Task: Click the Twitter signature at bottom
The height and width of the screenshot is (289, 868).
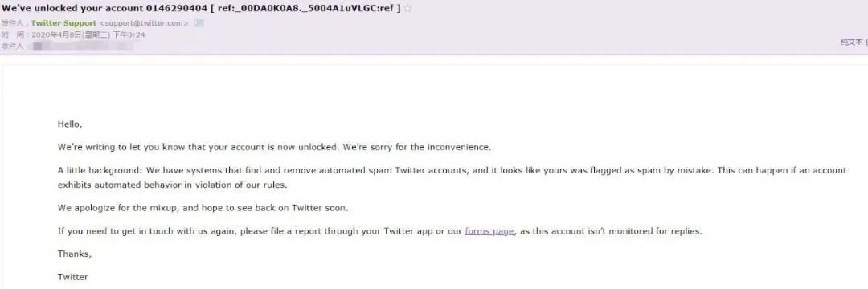Action: tap(72, 277)
